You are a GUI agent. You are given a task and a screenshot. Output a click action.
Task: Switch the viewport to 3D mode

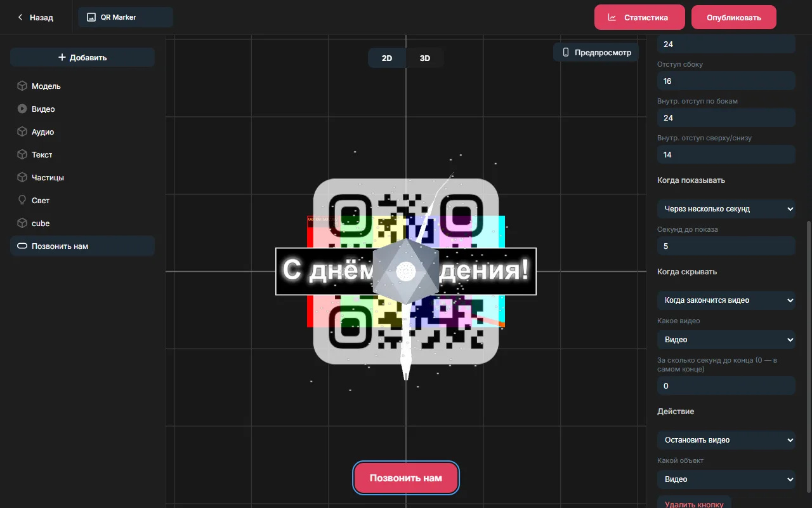(x=425, y=58)
